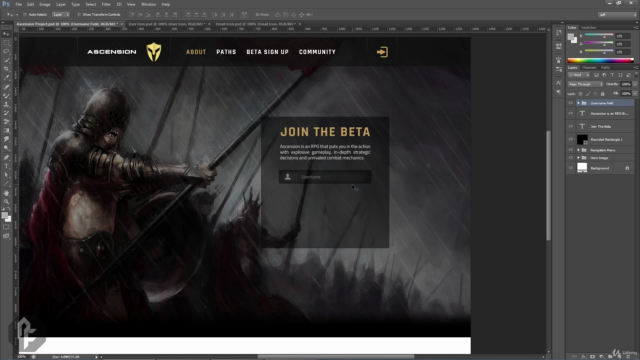Viewport: 640px width, 360px height.
Task: Select the Pen tool
Action: tap(6, 157)
